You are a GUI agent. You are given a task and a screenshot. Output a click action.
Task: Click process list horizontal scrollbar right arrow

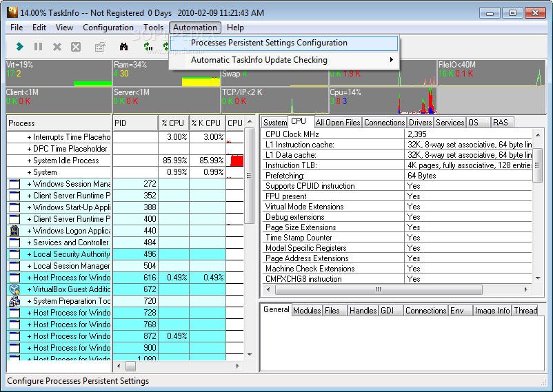click(238, 367)
